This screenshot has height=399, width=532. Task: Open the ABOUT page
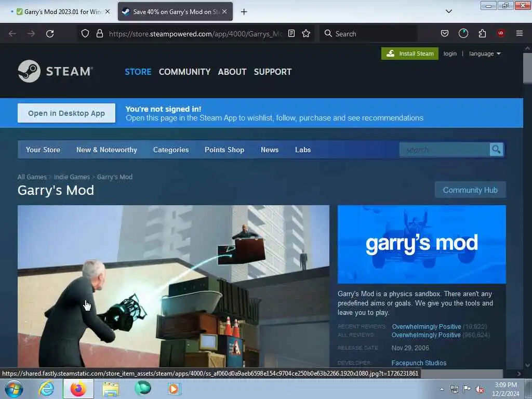232,72
